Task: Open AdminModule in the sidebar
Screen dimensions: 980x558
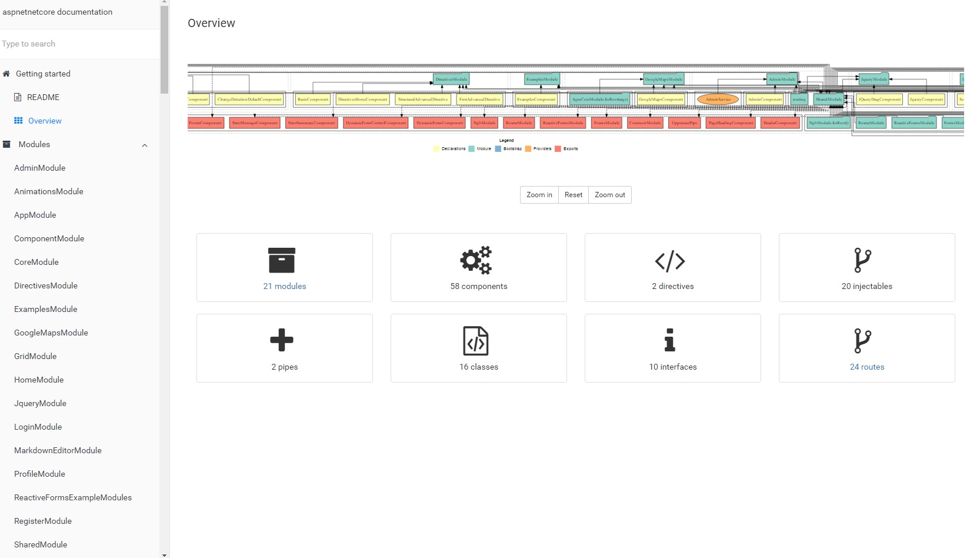Action: 39,168
